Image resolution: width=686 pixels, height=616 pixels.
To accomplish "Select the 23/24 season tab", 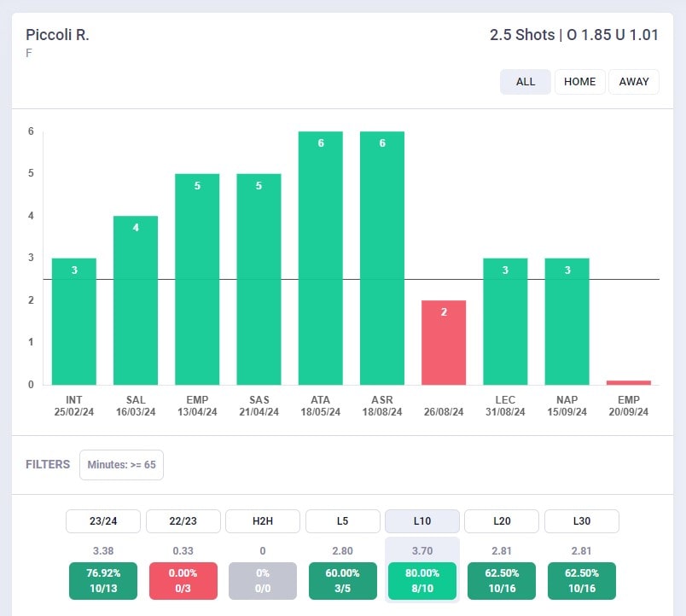I will pyautogui.click(x=103, y=521).
